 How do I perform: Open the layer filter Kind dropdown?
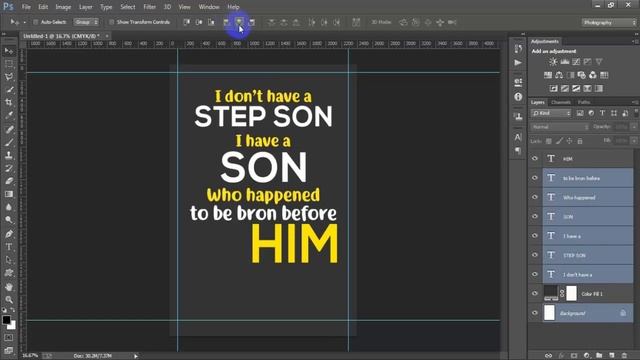(x=551, y=113)
